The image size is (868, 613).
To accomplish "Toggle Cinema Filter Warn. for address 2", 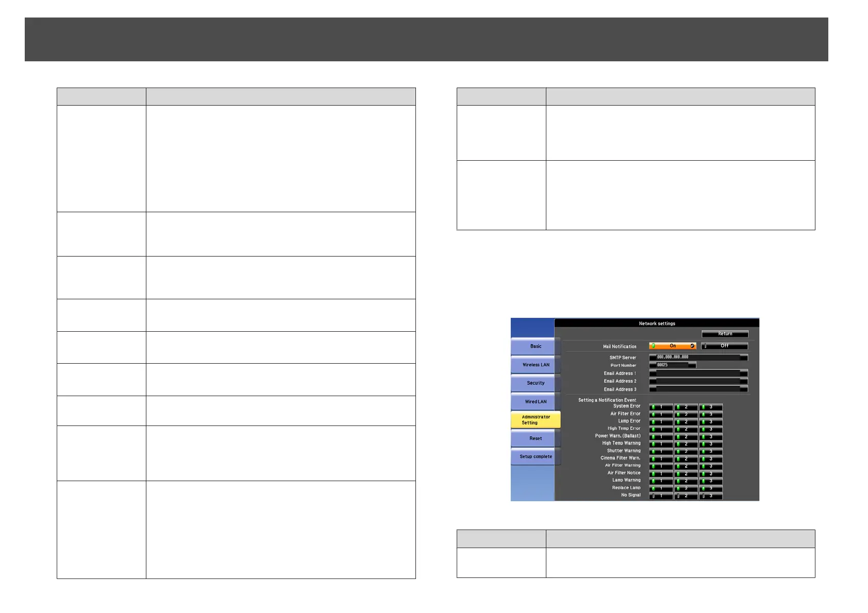I will point(686,458).
